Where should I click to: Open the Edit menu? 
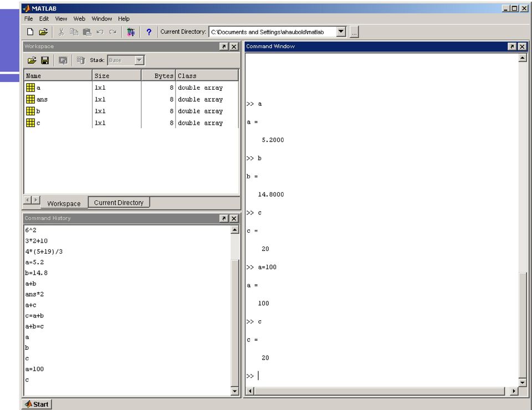44,19
